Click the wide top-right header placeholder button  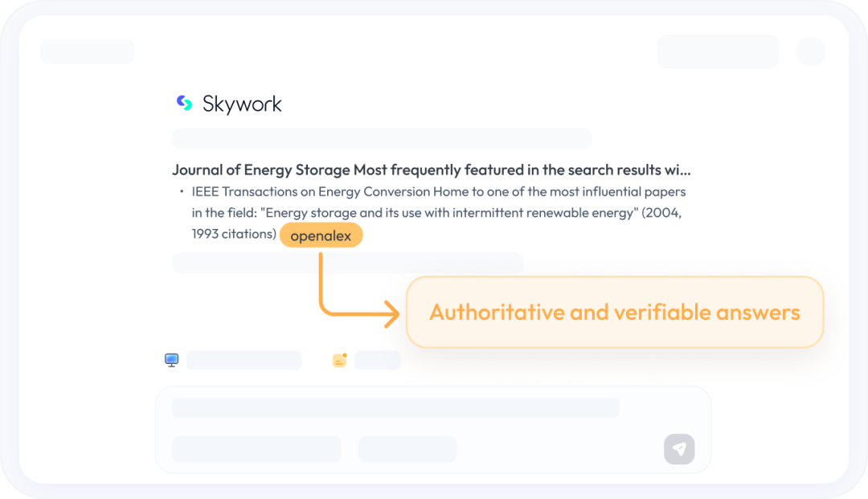coord(718,51)
